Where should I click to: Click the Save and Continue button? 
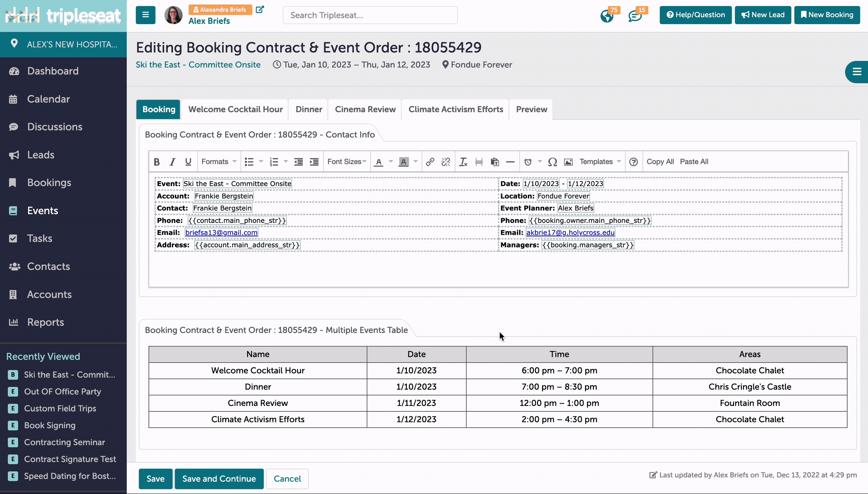tap(219, 479)
